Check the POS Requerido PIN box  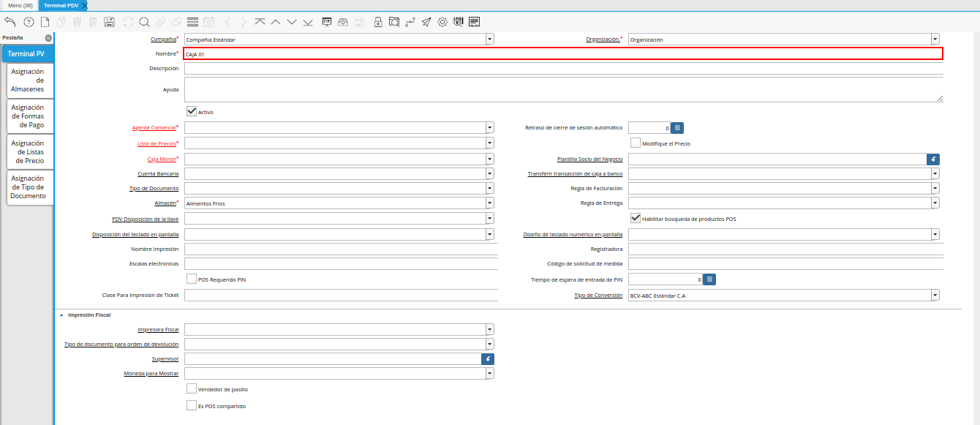[192, 279]
